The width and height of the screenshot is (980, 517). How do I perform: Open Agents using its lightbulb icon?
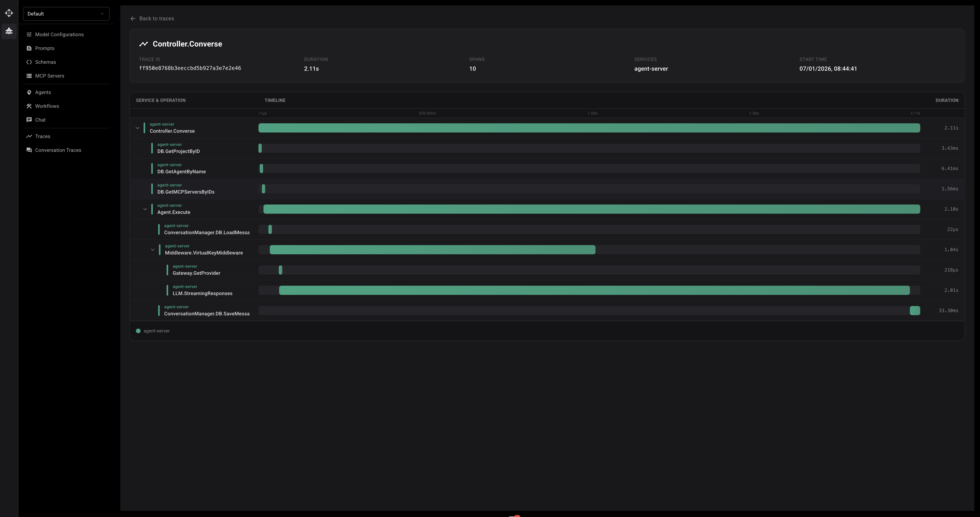tap(29, 92)
